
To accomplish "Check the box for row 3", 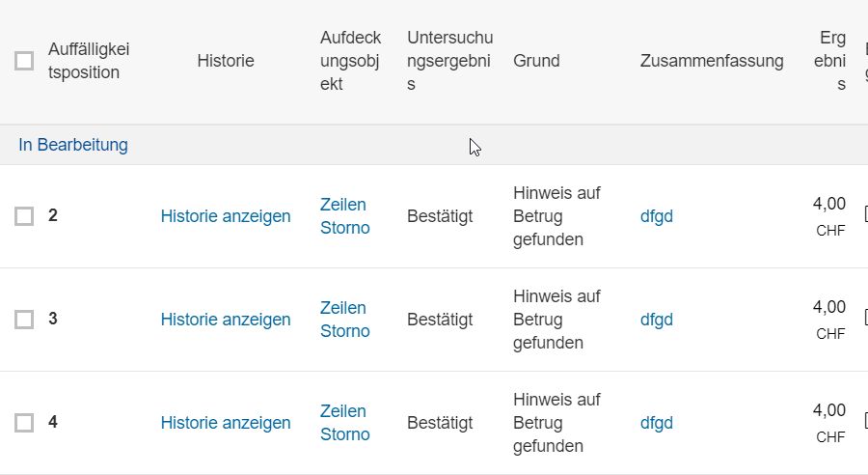I will [x=24, y=320].
